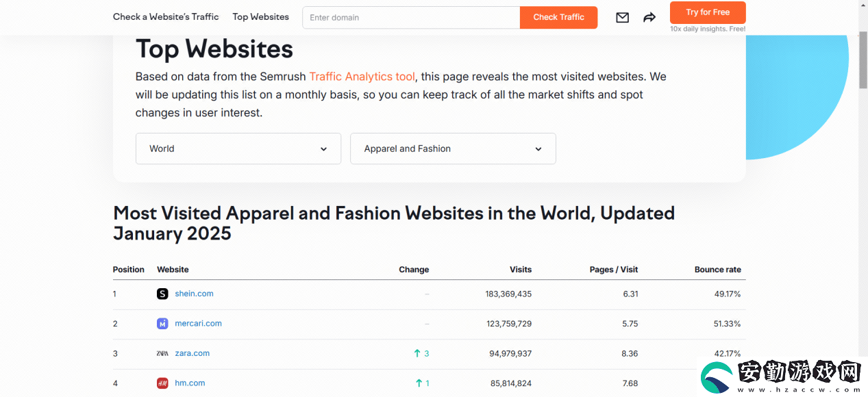Click bounce rate 49.17%

(x=728, y=294)
